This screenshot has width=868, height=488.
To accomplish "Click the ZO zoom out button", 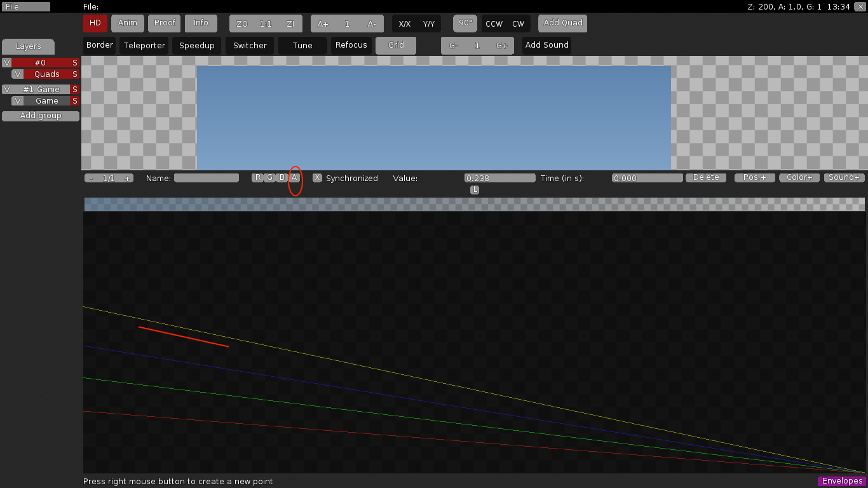I will coord(241,24).
